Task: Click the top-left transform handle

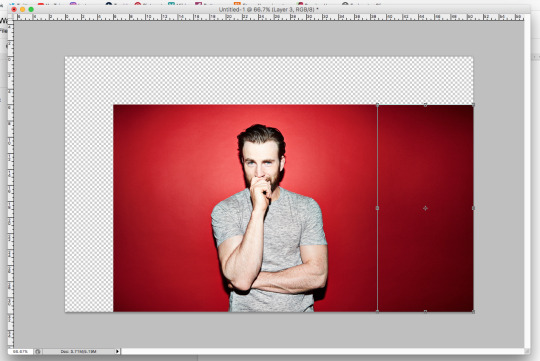Action: [x=377, y=105]
